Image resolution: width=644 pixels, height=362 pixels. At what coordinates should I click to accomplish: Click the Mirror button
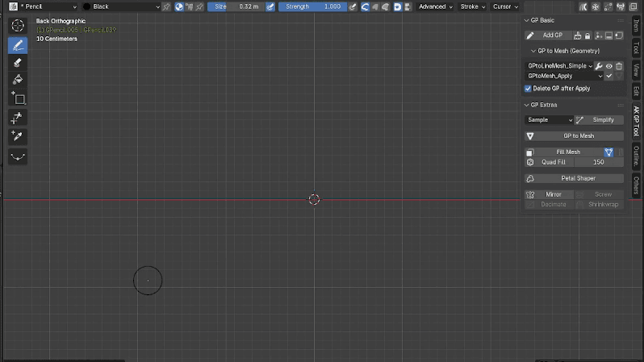tap(549, 194)
